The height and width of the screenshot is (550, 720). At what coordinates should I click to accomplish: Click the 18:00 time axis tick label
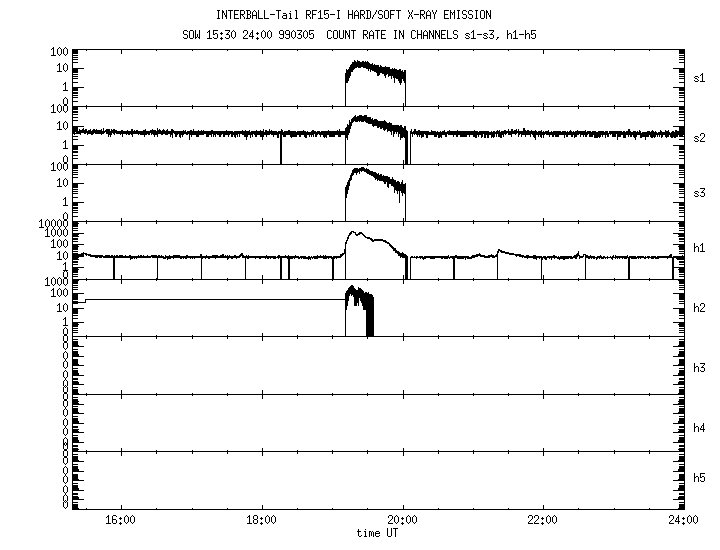click(x=261, y=521)
